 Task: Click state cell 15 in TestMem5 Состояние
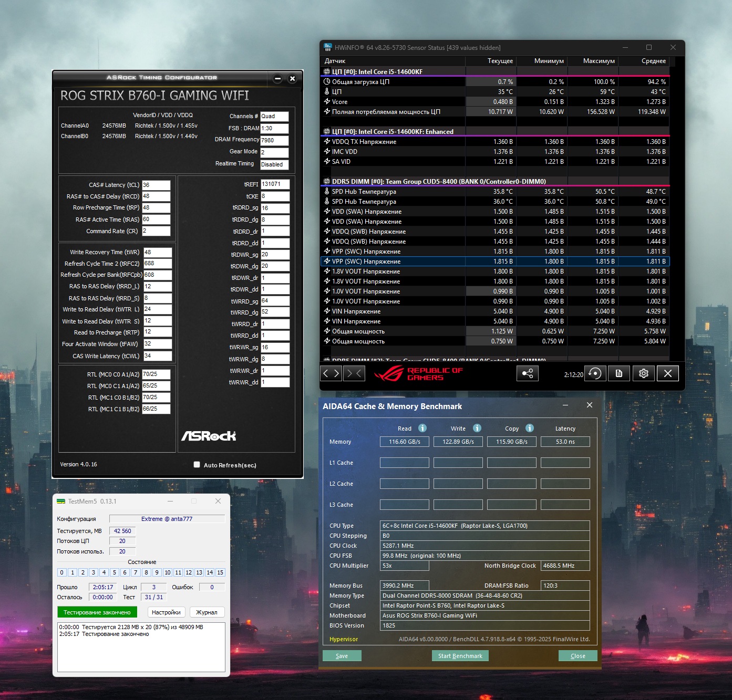coord(220,572)
